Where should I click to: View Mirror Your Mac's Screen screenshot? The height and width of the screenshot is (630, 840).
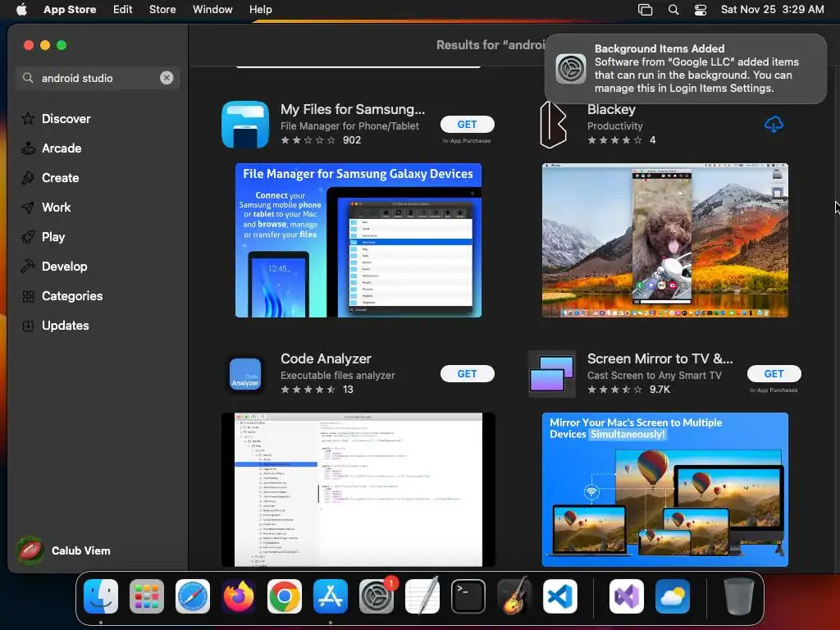pos(664,490)
